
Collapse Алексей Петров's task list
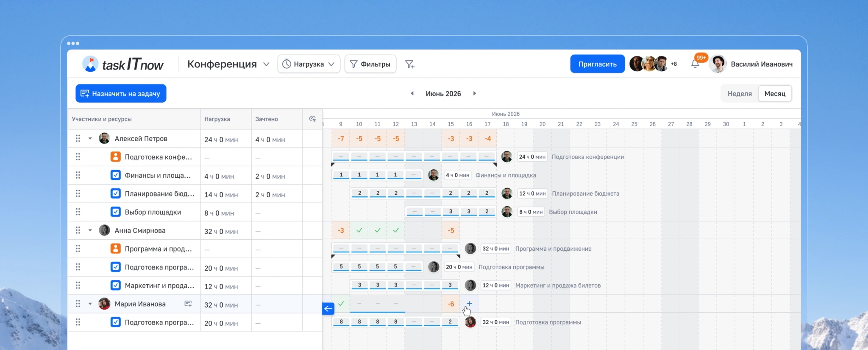[90, 138]
